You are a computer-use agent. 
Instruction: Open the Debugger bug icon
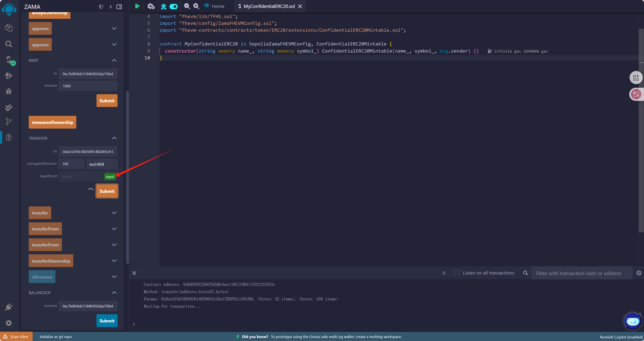coord(9,91)
